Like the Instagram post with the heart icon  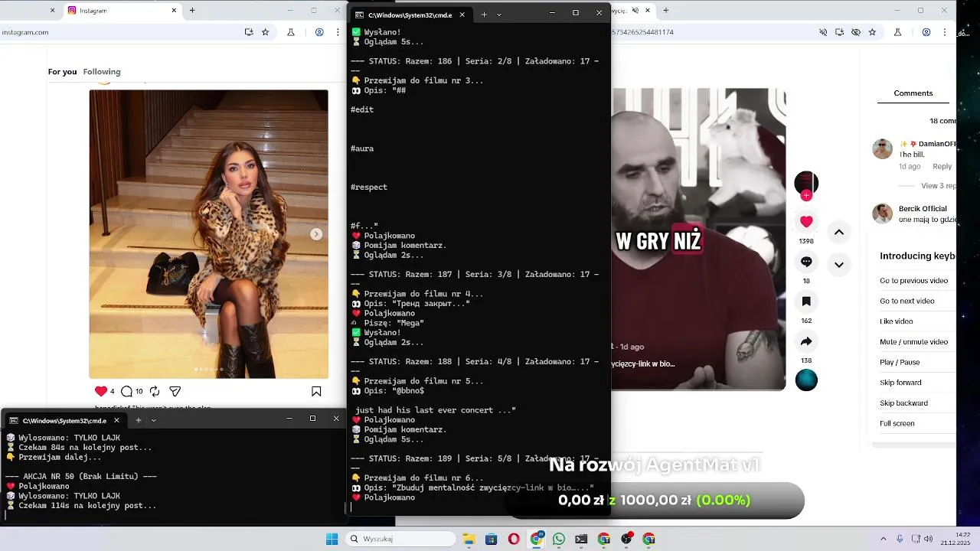click(x=100, y=391)
